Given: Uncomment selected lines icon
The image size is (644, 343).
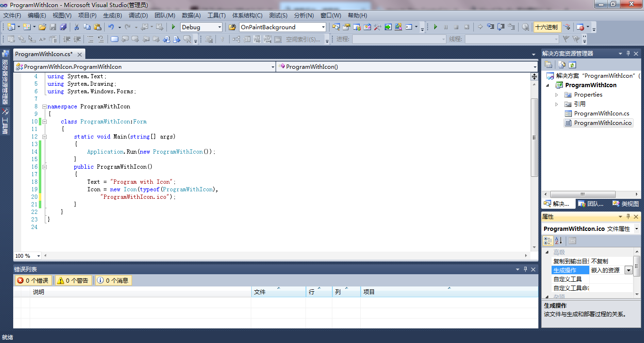Looking at the screenshot, I should pyautogui.click(x=100, y=39).
